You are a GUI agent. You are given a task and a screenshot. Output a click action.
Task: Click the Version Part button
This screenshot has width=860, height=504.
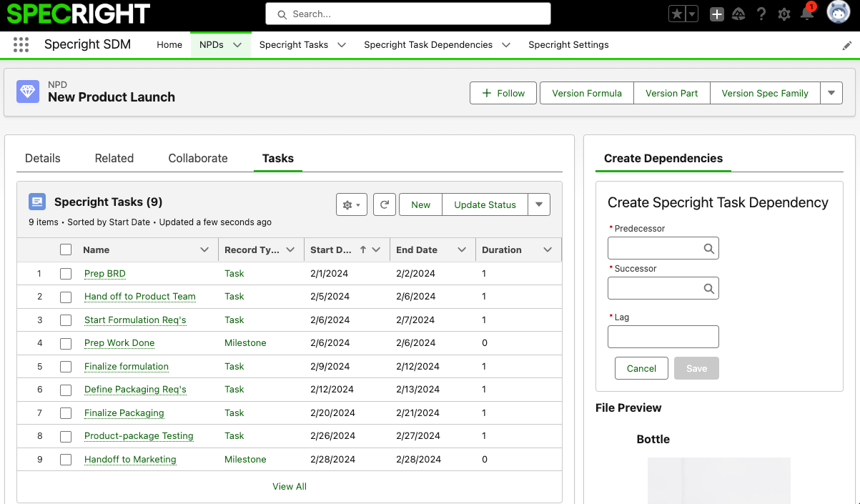click(x=672, y=93)
